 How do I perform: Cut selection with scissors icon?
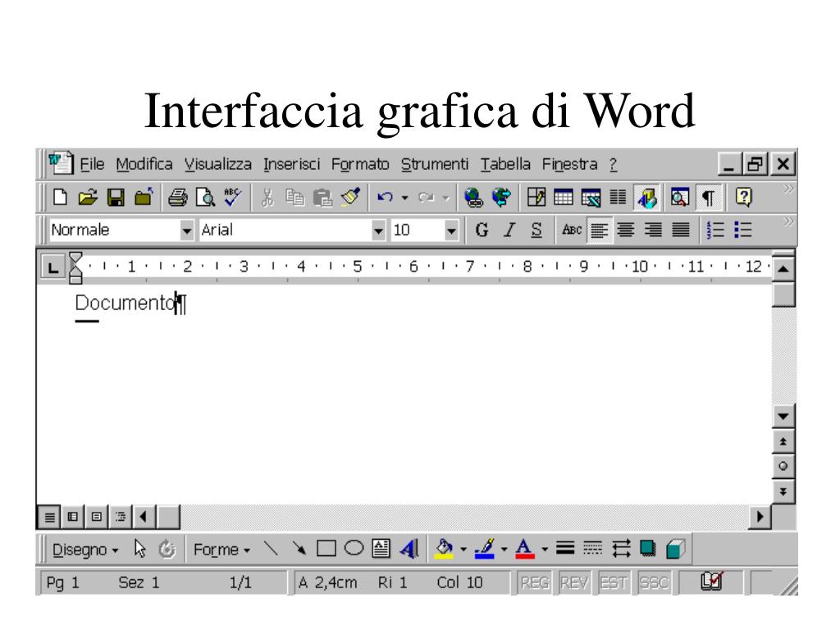(267, 198)
